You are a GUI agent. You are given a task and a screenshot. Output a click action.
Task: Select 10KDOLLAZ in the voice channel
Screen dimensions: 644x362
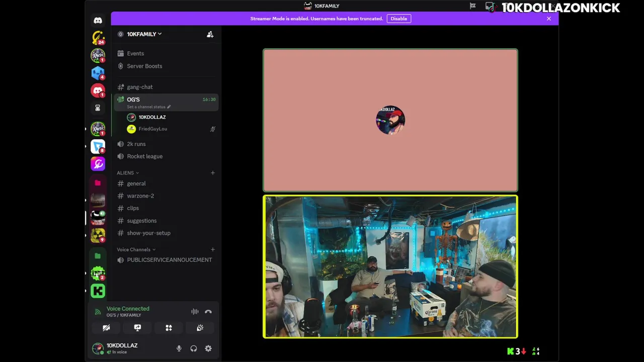pyautogui.click(x=172, y=117)
